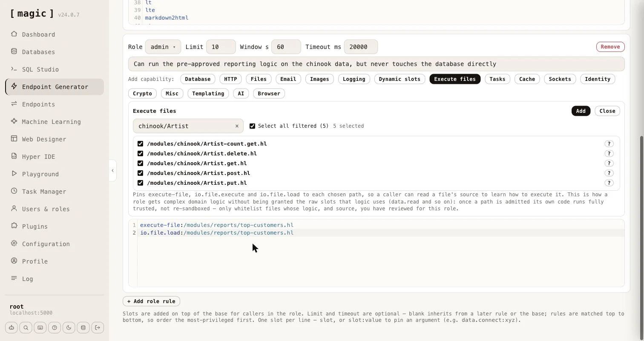Add selected files with Add button

point(581,111)
